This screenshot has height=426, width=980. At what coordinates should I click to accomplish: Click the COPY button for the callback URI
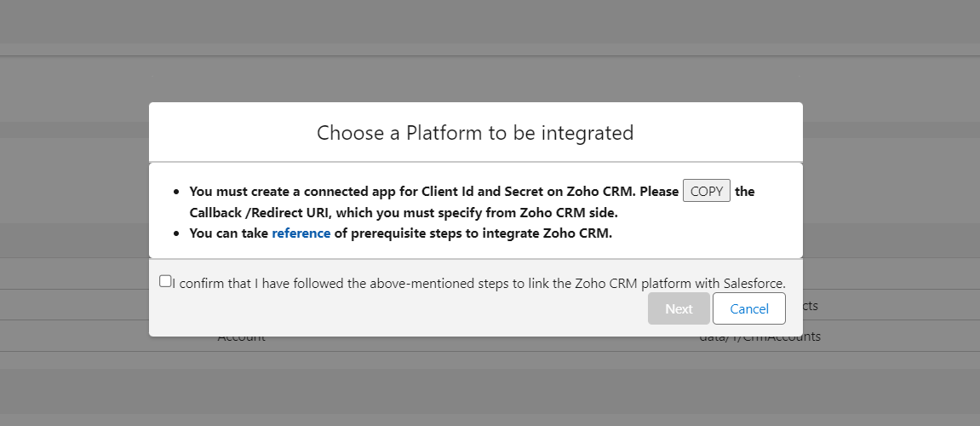click(706, 191)
